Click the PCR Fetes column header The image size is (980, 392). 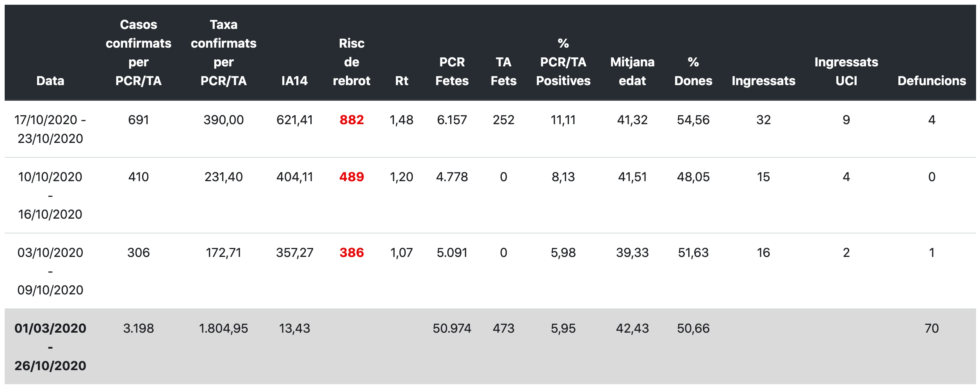coord(452,71)
